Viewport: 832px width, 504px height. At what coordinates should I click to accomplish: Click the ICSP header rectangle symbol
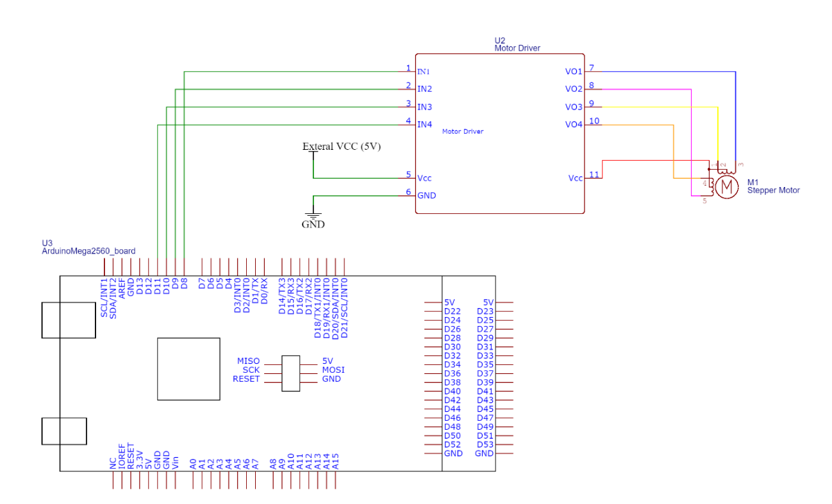[x=291, y=373]
